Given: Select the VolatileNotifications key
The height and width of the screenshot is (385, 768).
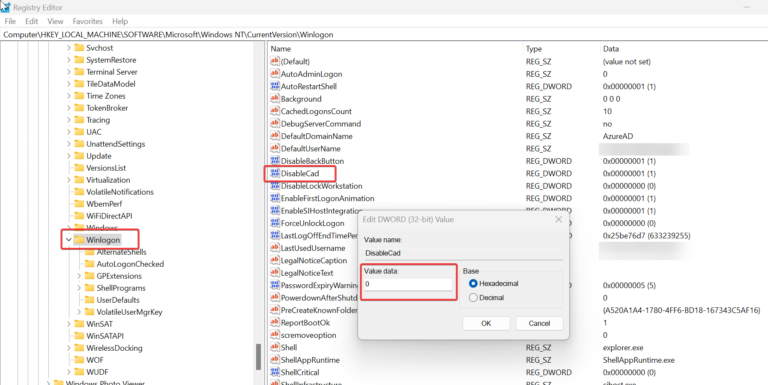Looking at the screenshot, I should [x=120, y=192].
